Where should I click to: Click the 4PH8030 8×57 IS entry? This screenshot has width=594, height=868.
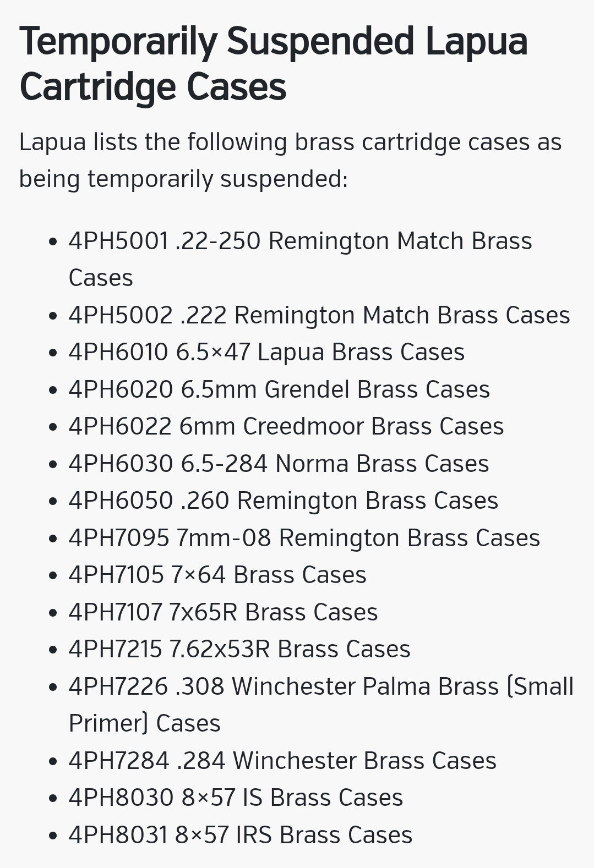tap(236, 798)
